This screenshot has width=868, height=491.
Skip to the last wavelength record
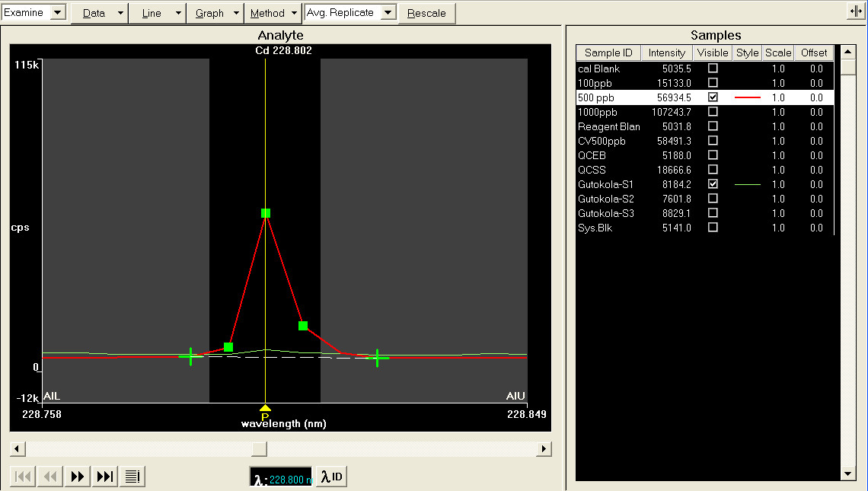tap(104, 476)
